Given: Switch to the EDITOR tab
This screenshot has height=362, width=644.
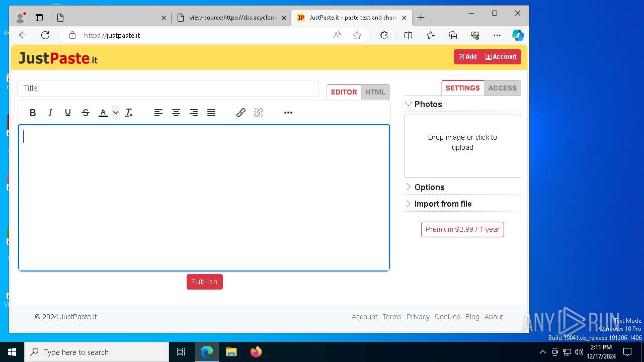Looking at the screenshot, I should 344,92.
